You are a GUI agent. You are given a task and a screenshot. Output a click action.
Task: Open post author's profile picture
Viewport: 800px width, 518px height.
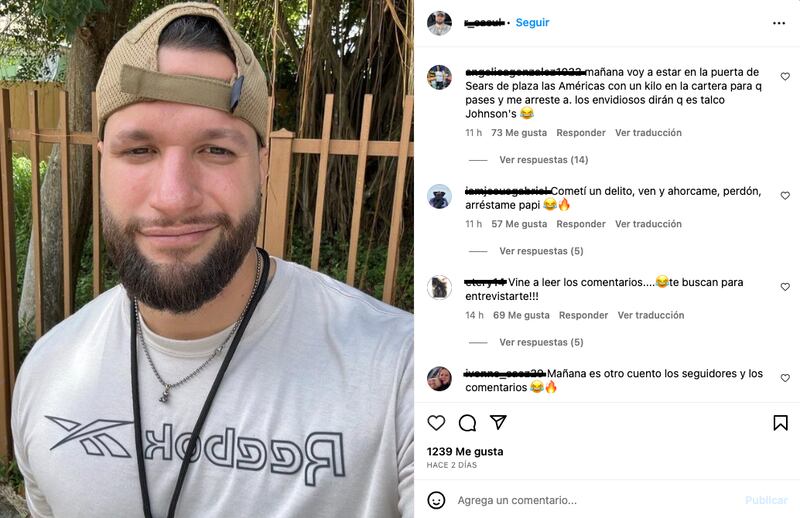(x=439, y=23)
